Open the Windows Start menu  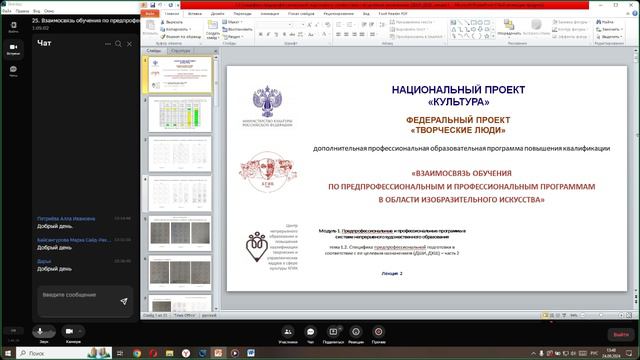pyautogui.click(x=7, y=353)
